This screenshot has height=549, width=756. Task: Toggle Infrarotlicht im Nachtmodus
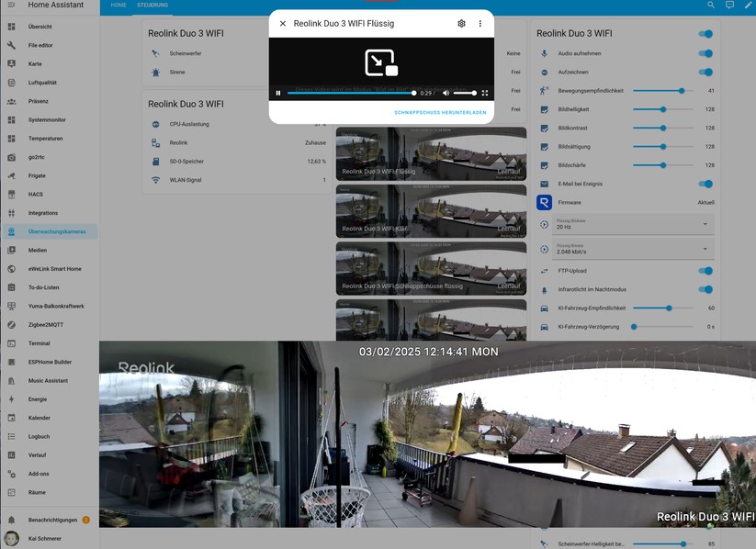pyautogui.click(x=705, y=287)
